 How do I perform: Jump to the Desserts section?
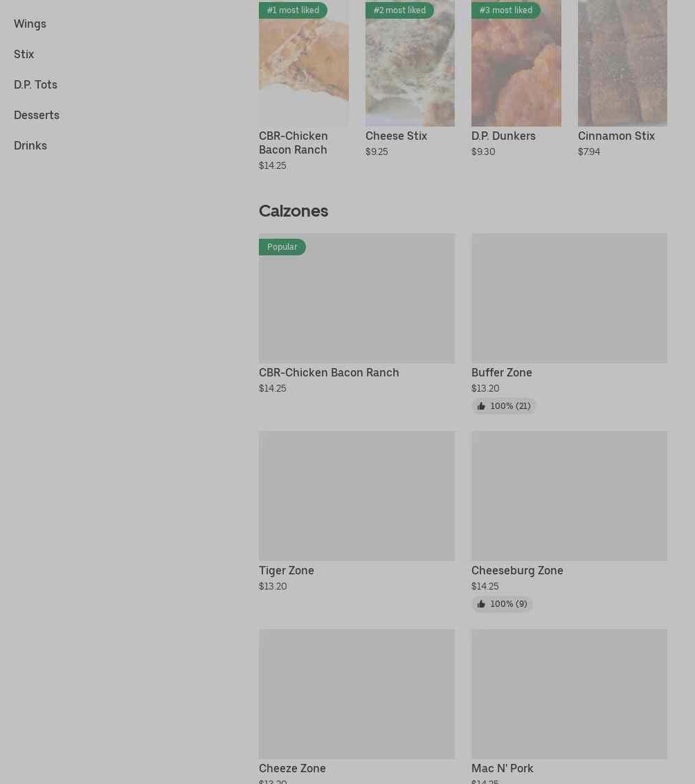37,115
